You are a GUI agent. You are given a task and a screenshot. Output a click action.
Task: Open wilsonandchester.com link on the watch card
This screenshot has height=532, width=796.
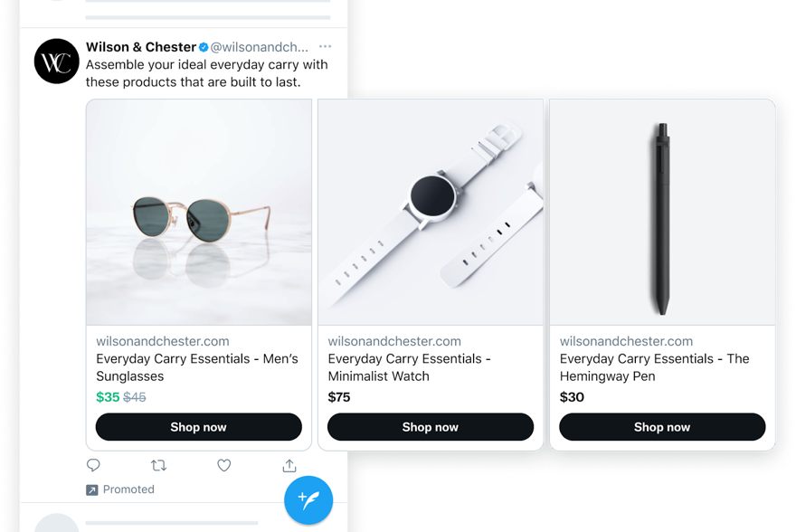pyautogui.click(x=393, y=340)
